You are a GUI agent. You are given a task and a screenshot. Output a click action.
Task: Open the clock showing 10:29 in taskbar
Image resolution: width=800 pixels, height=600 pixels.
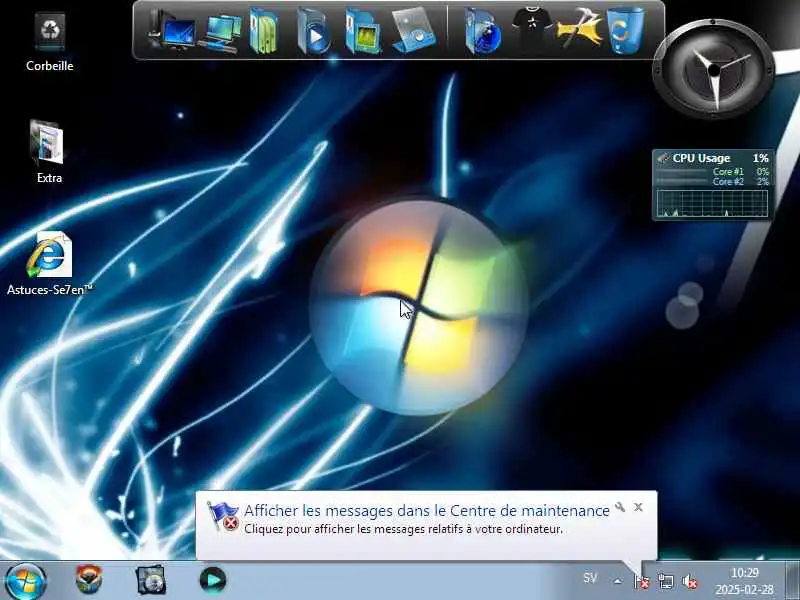(745, 581)
